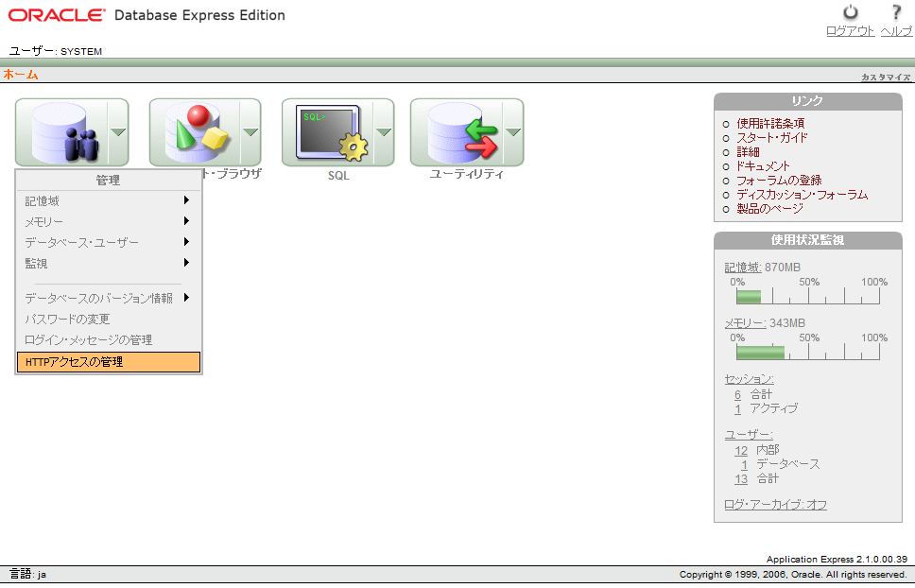Viewport: 915px width, 588px height.
Task: Open the Object Browser shapes icon
Action: (x=195, y=132)
